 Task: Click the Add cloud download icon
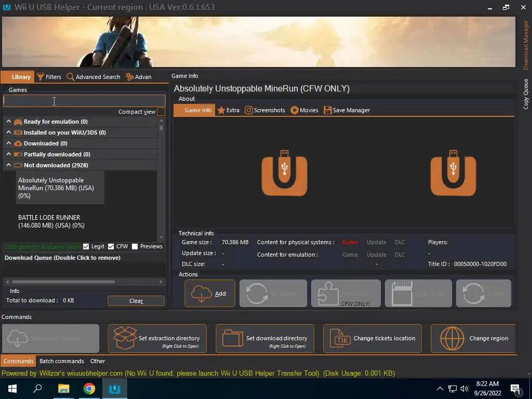[x=201, y=294]
